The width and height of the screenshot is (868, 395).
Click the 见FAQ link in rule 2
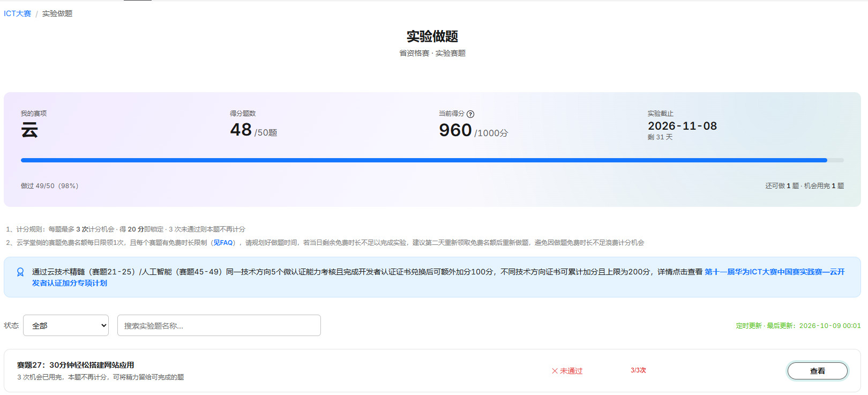pos(223,243)
